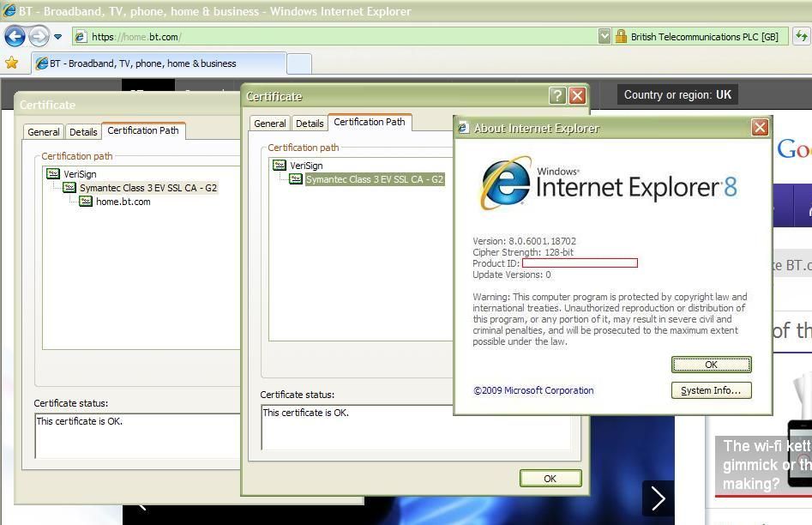Click the security padlock icon in address bar

point(621,36)
